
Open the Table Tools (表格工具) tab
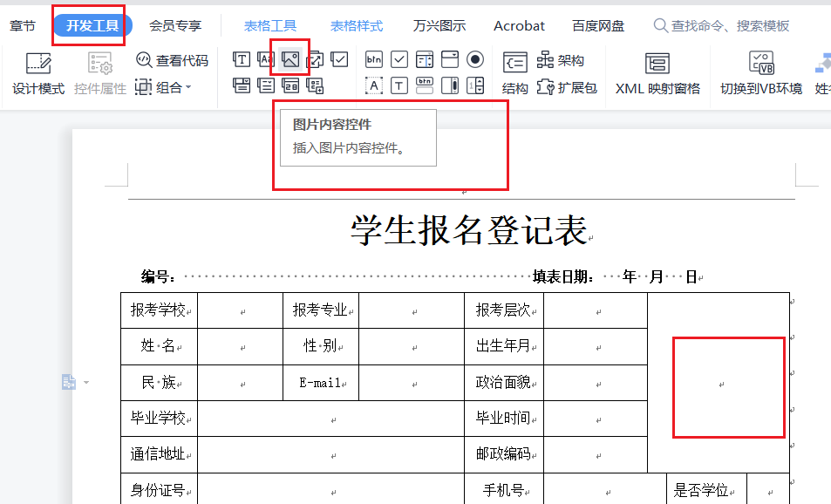270,26
